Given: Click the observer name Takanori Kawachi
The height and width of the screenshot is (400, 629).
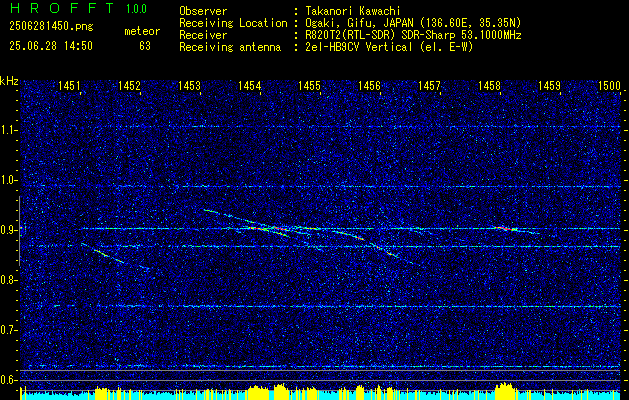Looking at the screenshot, I should tap(351, 11).
